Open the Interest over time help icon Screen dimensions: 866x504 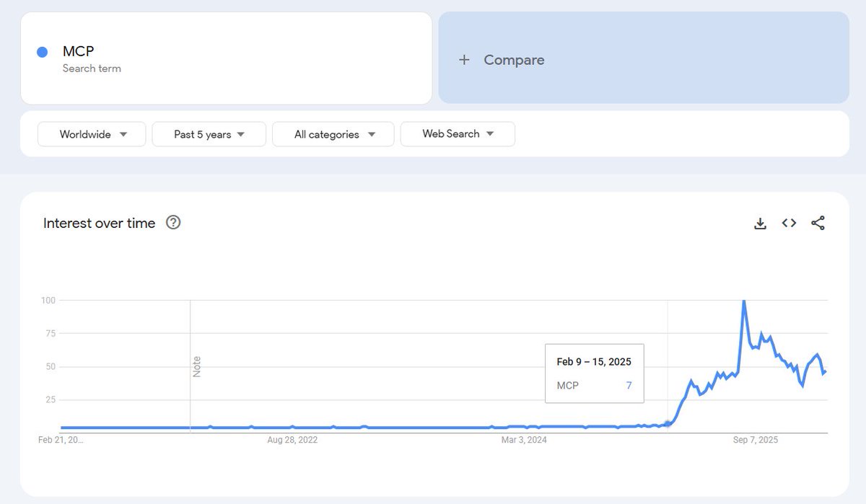[x=173, y=222]
